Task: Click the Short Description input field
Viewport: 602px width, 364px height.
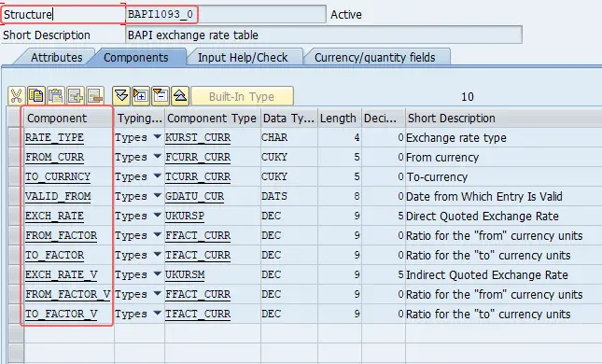Action: (x=324, y=35)
